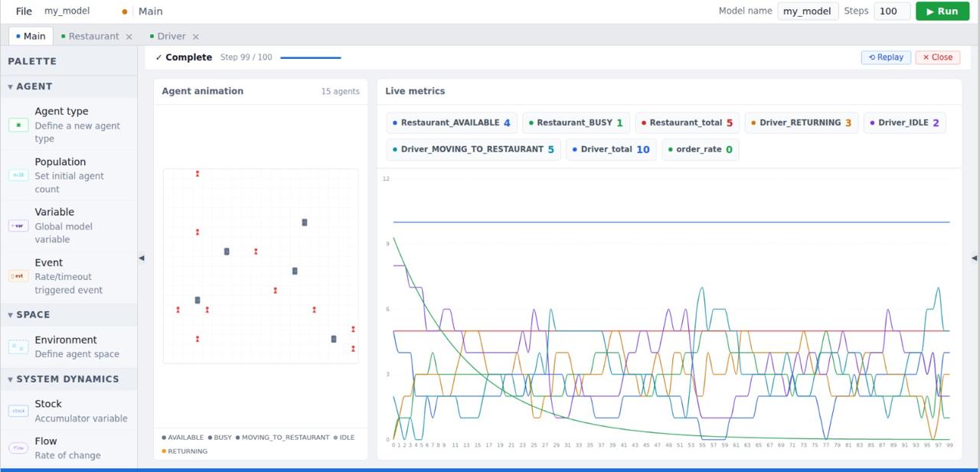Select the Event palette item
Image resolution: width=980 pixels, height=472 pixels.
69,276
